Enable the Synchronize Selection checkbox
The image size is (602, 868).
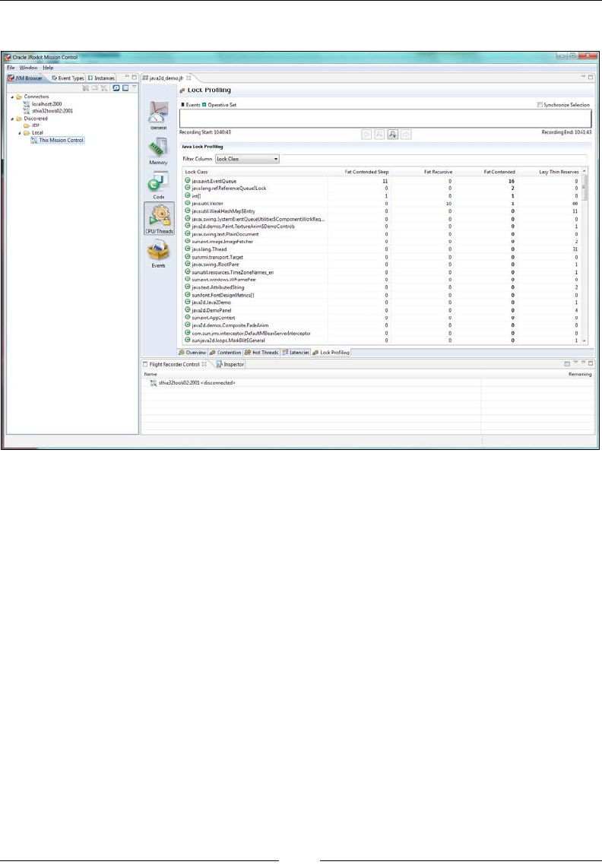click(540, 105)
